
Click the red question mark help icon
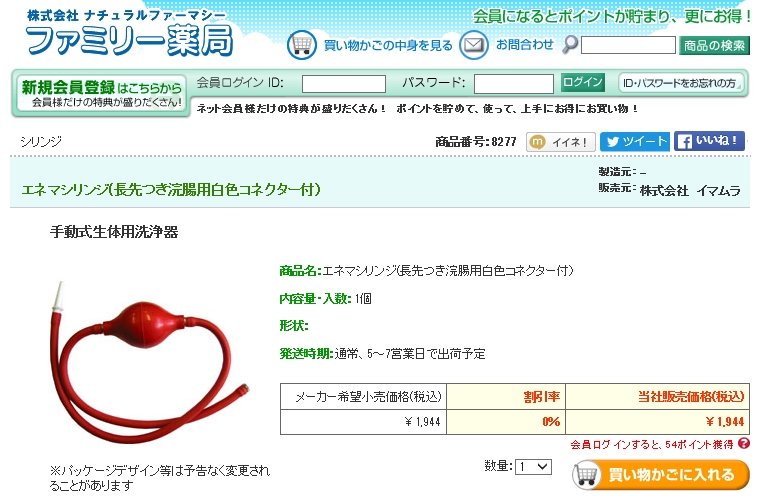[743, 443]
